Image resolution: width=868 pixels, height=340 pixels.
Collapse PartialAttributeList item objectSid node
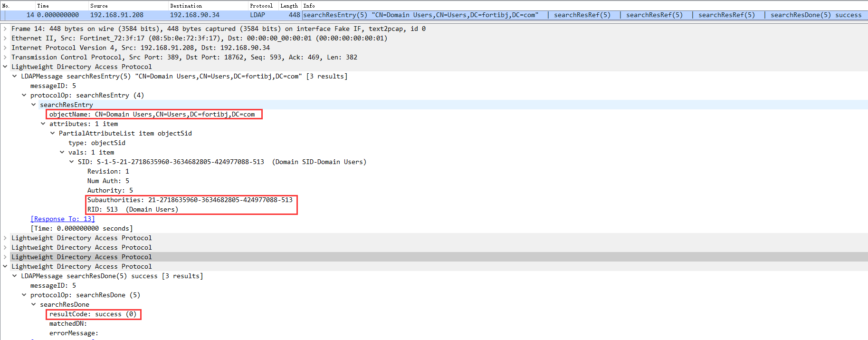[53, 133]
